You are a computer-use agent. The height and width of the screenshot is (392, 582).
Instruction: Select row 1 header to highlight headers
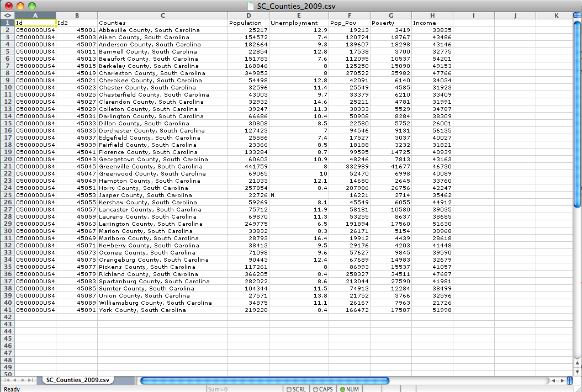(6, 23)
